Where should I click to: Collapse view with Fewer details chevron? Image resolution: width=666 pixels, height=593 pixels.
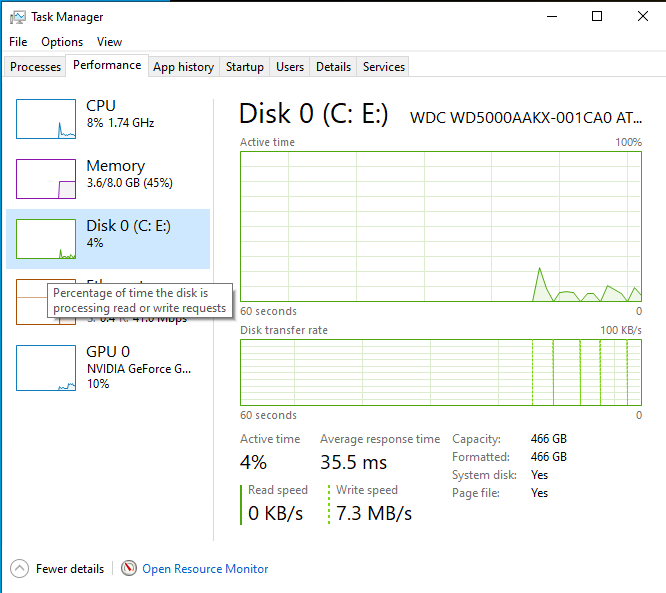tap(19, 569)
